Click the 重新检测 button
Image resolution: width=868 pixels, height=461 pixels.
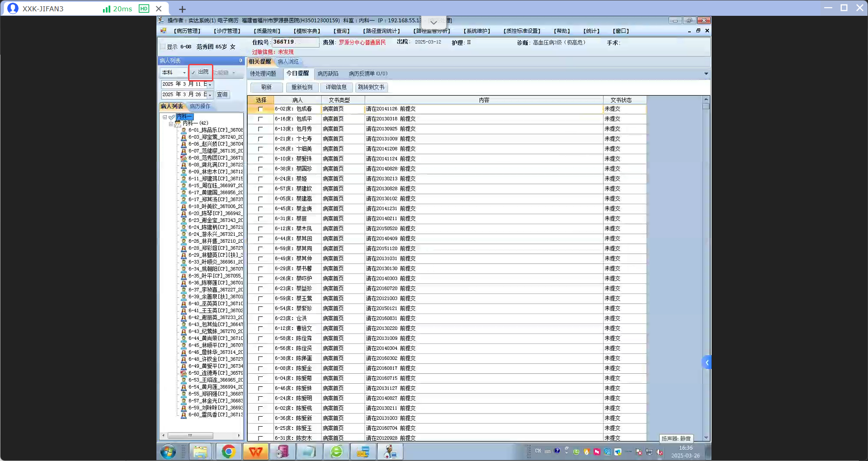tap(302, 87)
